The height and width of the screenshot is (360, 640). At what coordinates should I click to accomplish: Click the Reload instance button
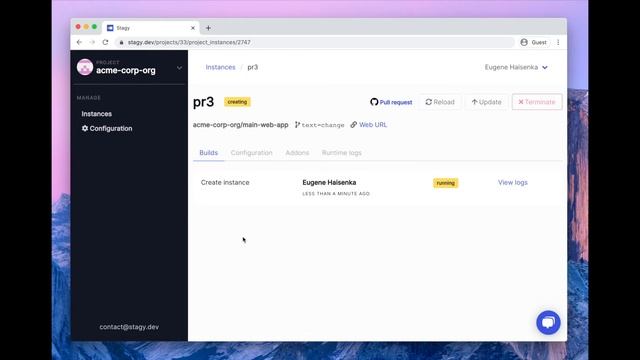440,102
